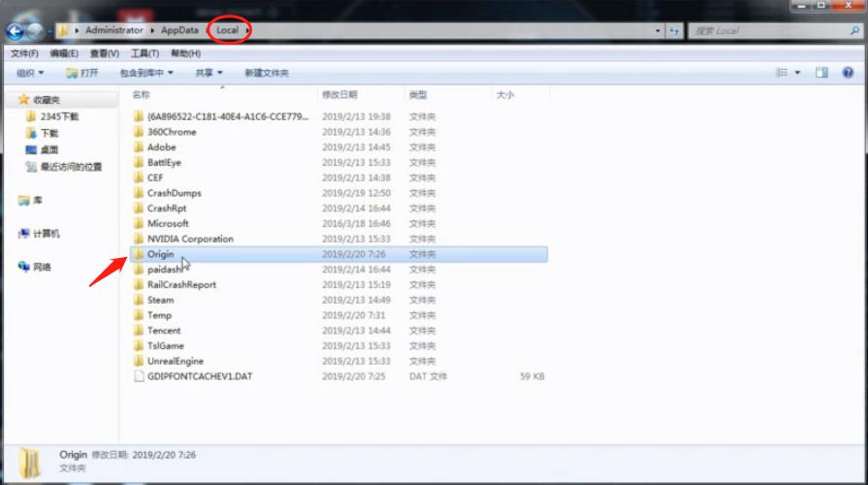Click the 59 KB size value

[x=532, y=376]
